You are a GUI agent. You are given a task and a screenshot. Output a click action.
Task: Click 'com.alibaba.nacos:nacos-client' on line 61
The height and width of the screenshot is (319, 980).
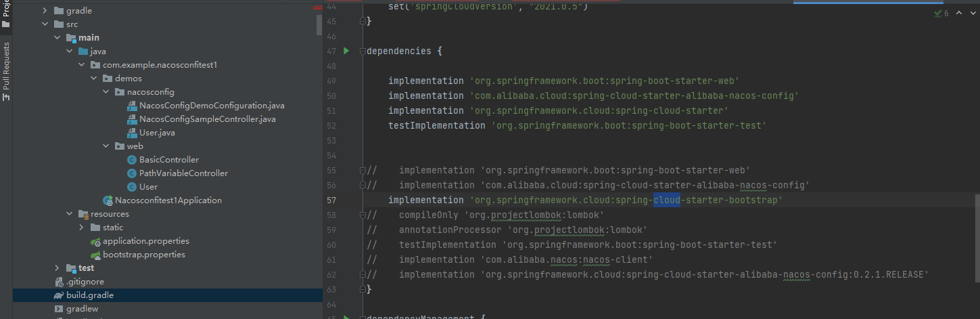[x=567, y=259]
